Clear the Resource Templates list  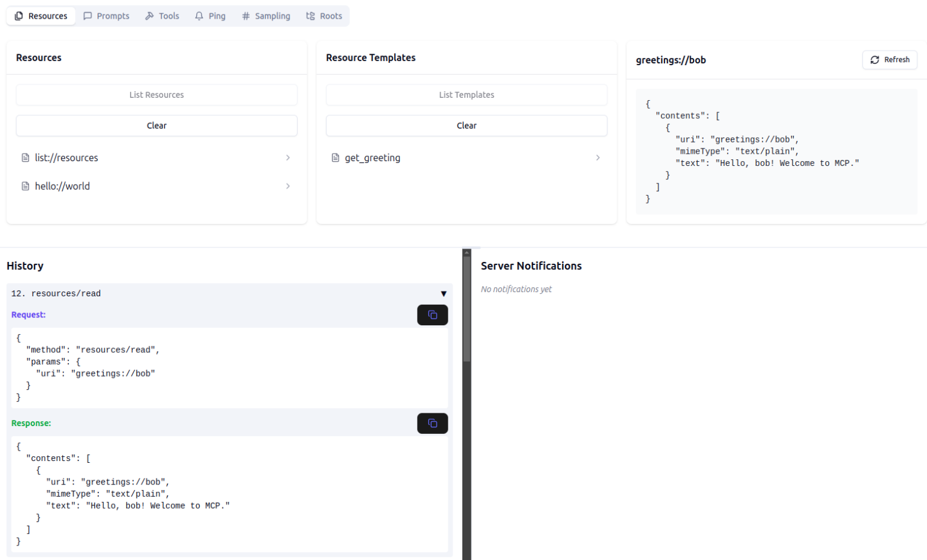point(466,126)
